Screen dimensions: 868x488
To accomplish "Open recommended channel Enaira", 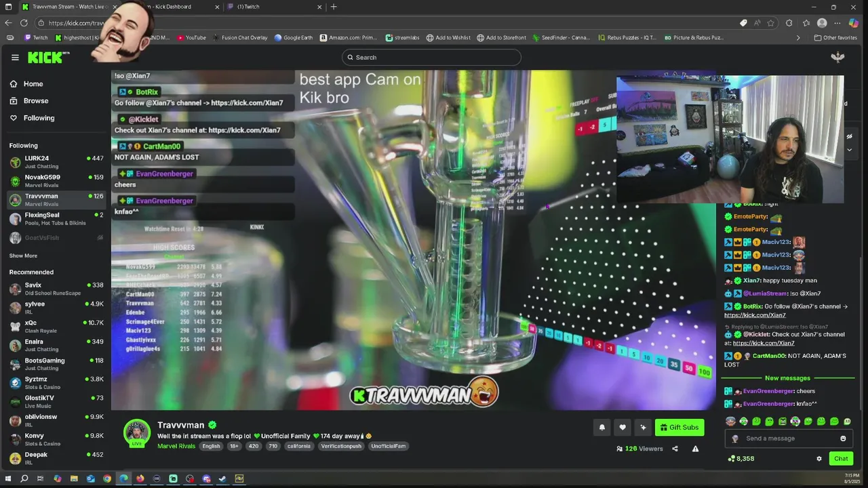I will (56, 345).
